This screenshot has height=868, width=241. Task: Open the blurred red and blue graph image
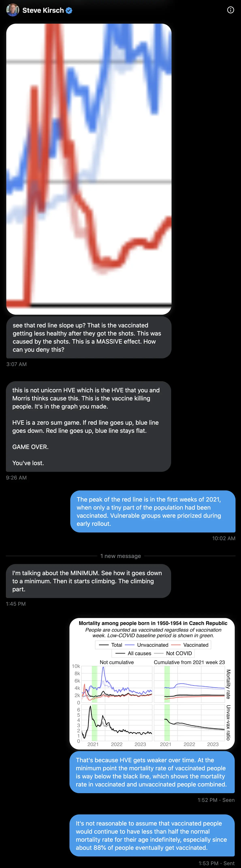pos(89,169)
